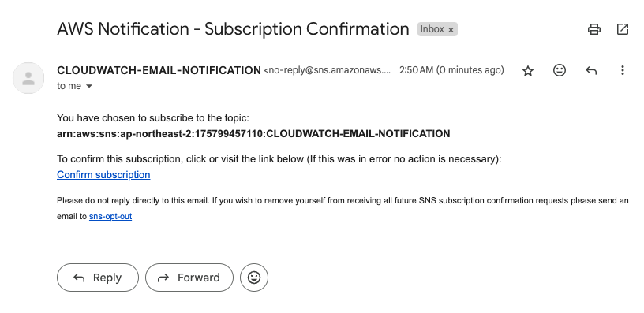Expand the "to me" recipient details arrow
This screenshot has width=644, height=313.
89,86
